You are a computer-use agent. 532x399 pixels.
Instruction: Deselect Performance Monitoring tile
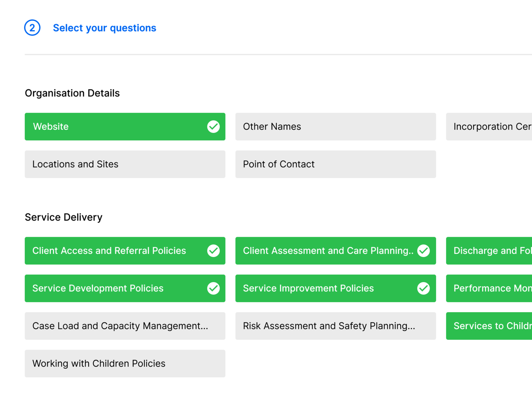tap(489, 288)
